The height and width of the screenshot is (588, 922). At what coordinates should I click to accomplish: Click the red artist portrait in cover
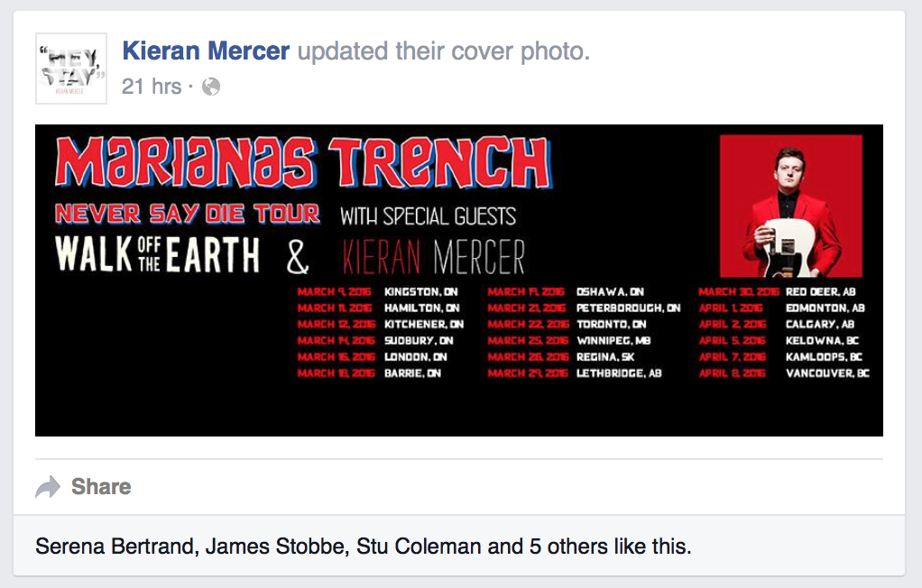point(791,206)
